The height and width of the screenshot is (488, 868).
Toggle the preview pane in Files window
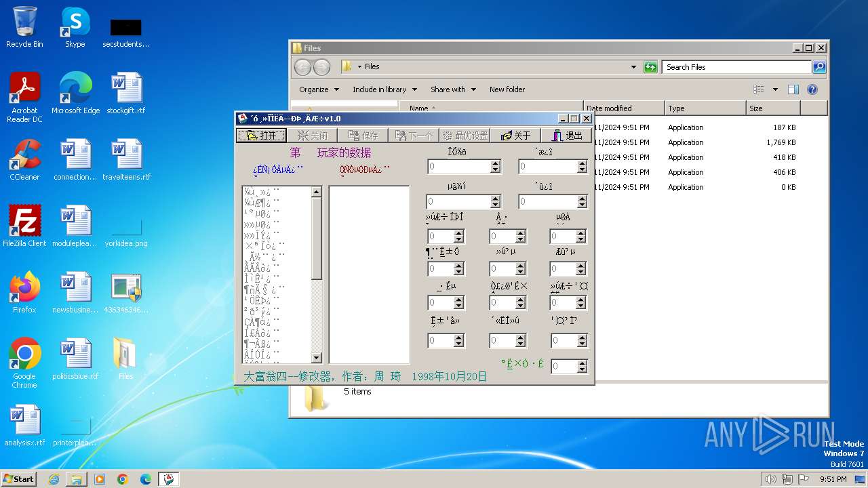coord(793,89)
